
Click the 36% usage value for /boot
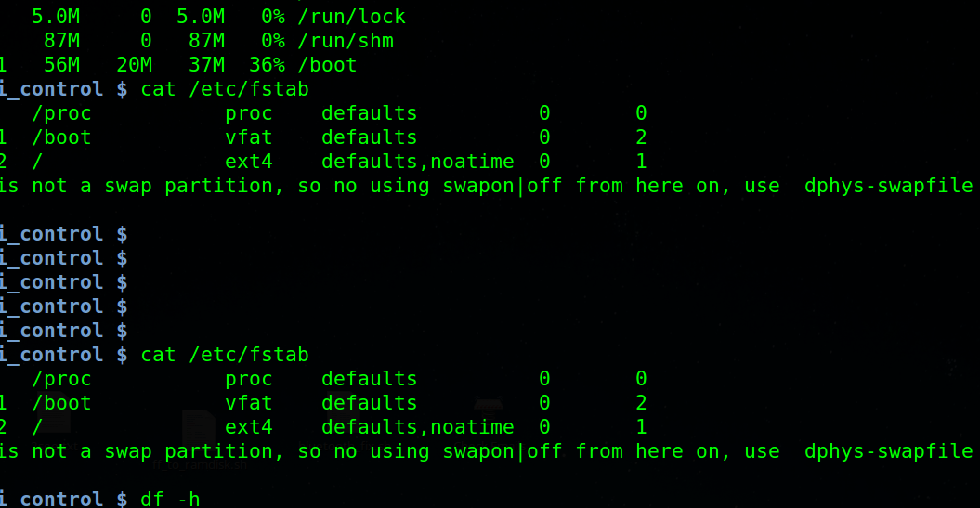tap(267, 65)
